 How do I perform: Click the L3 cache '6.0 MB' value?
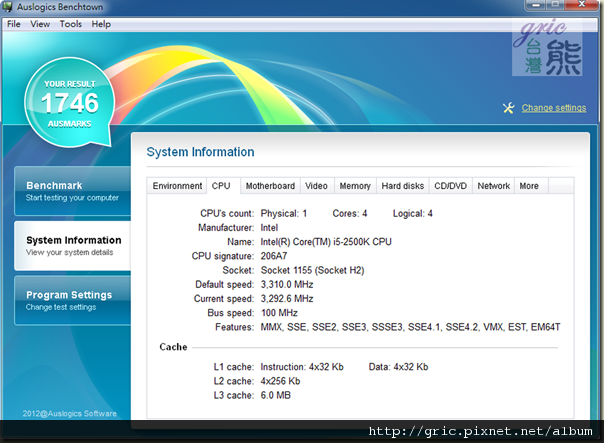[x=276, y=395]
